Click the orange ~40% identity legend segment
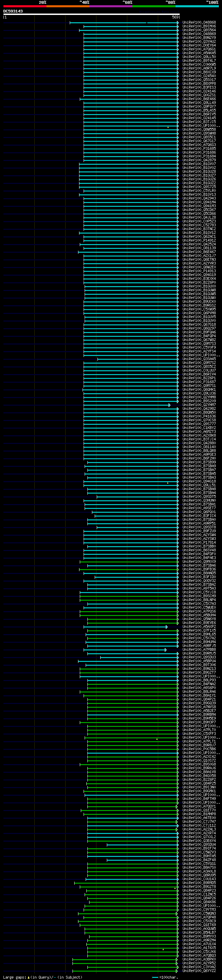Image resolution: width=222 pixels, height=980 pixels. coord(68,6)
